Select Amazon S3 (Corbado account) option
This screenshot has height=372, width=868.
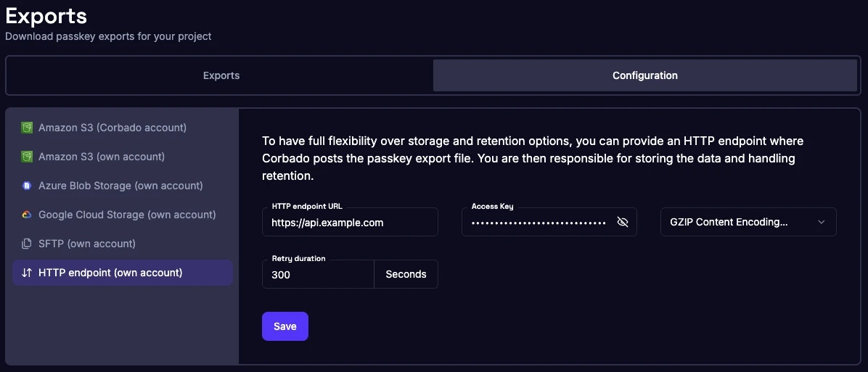coord(112,128)
